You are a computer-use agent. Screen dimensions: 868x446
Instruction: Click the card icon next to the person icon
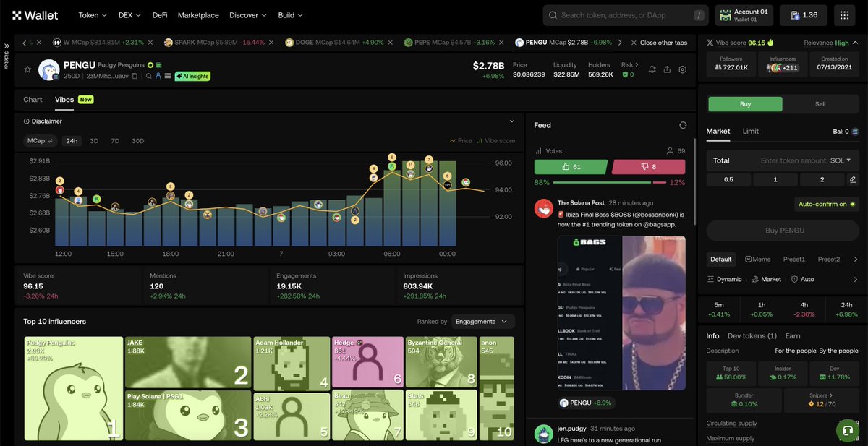click(168, 75)
